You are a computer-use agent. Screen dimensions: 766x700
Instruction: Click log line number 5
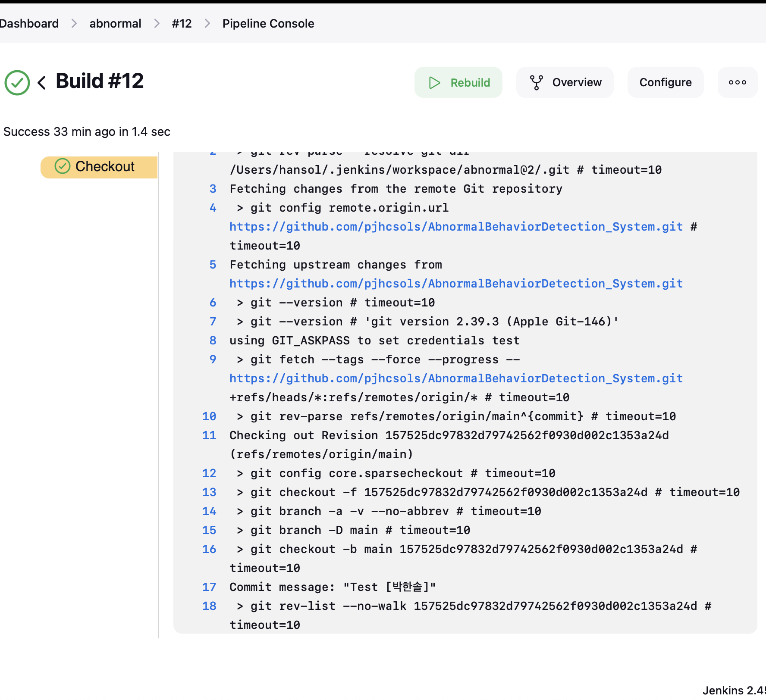coord(213,265)
